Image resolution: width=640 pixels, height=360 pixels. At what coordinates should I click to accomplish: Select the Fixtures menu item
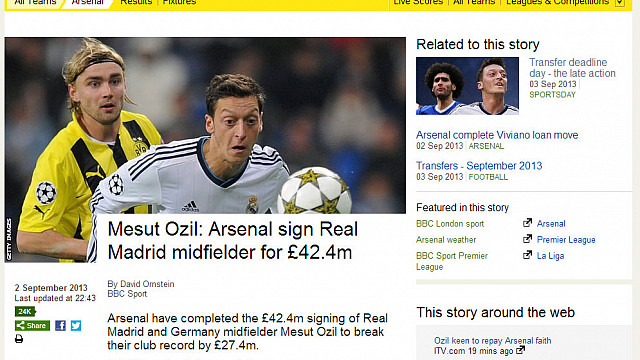[x=179, y=2]
